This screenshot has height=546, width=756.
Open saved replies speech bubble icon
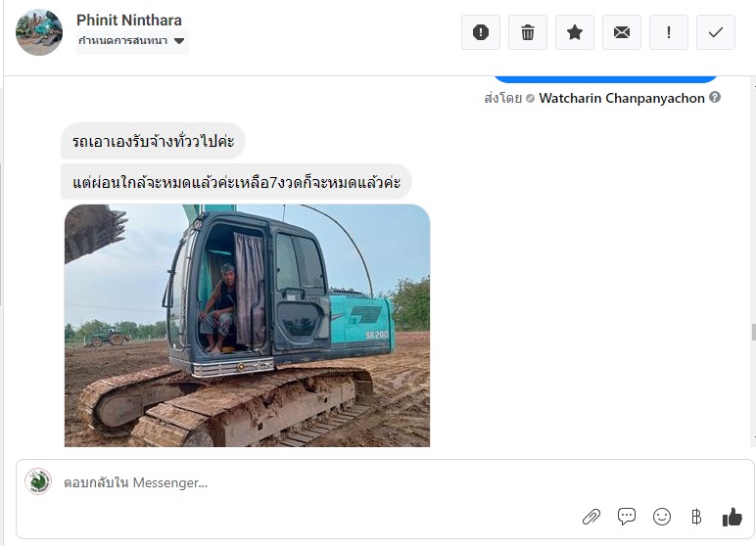pos(627,517)
